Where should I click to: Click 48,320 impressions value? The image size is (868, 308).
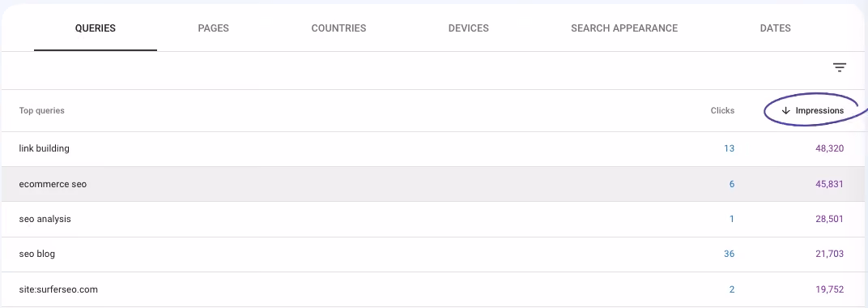(x=829, y=148)
